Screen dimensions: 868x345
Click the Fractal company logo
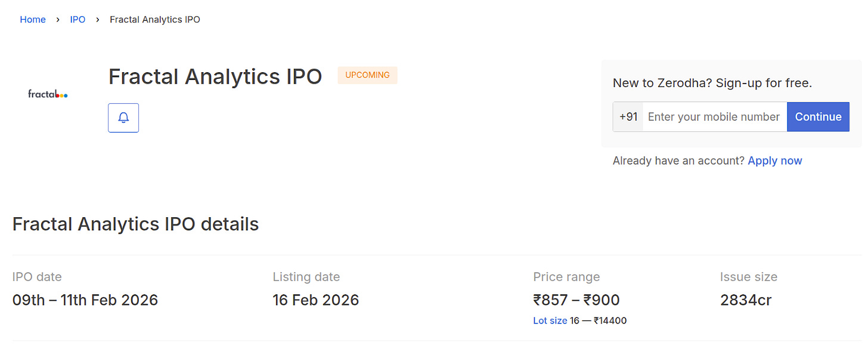point(48,94)
